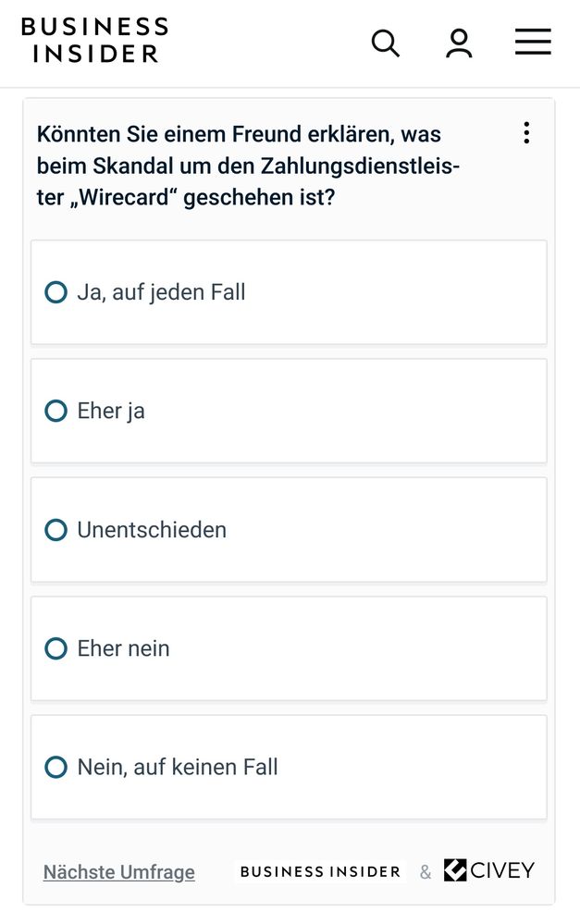The width and height of the screenshot is (580, 924).
Task: Select the "Eher nein" radio circle
Action: coord(56,648)
